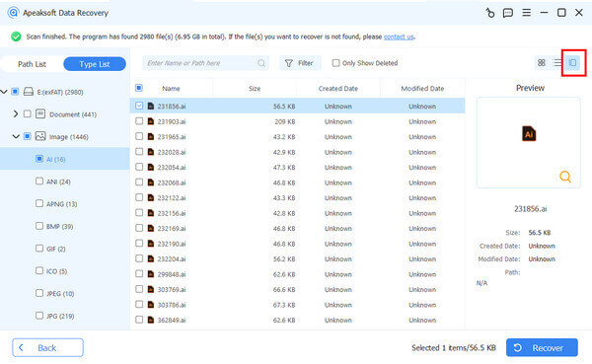Select the 232156.ai file row
Image resolution: width=592 pixels, height=364 pixels.
[x=298, y=213]
